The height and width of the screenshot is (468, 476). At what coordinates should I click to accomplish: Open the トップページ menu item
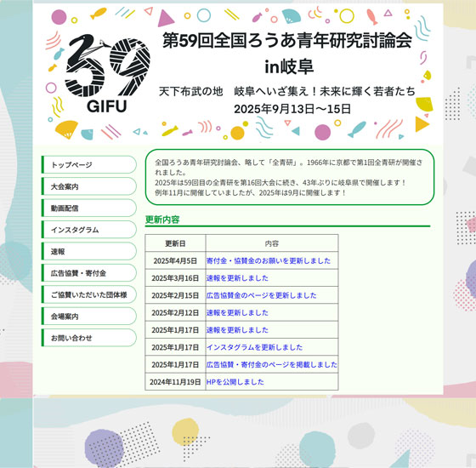point(89,165)
